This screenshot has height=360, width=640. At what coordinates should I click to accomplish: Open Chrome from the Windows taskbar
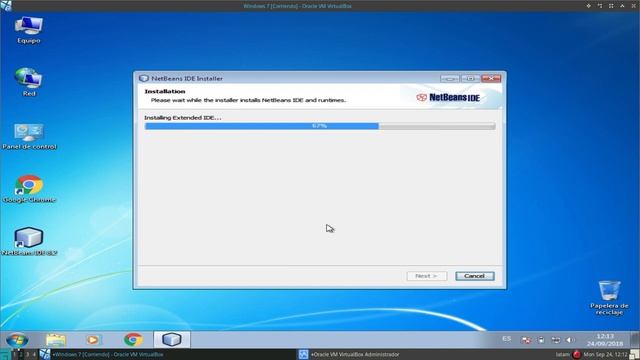click(x=133, y=340)
